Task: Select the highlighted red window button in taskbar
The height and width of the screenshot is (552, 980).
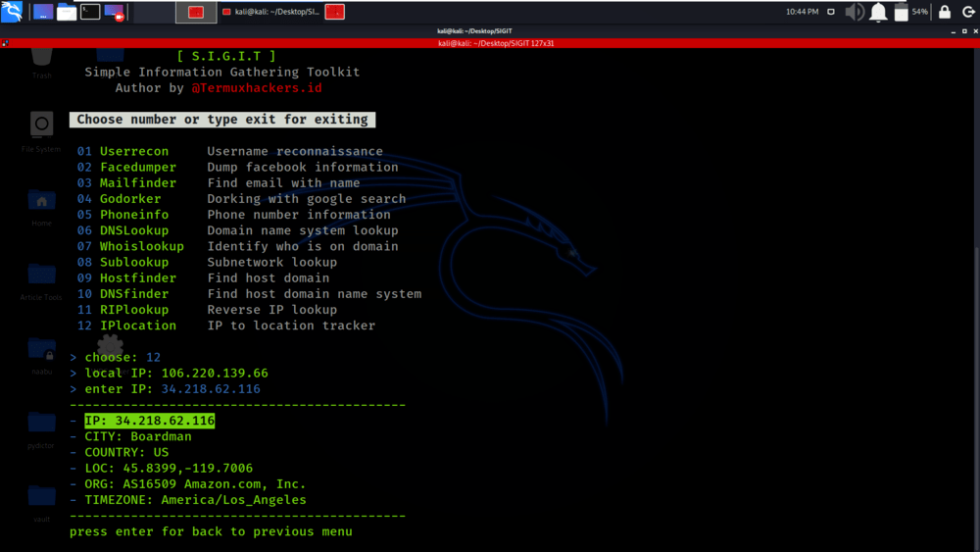Action: click(196, 12)
